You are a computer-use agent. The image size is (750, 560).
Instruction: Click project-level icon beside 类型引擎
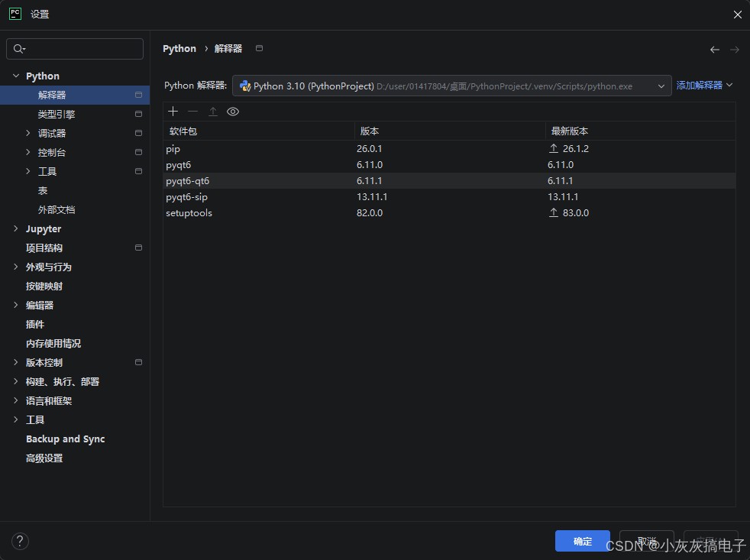(139, 114)
